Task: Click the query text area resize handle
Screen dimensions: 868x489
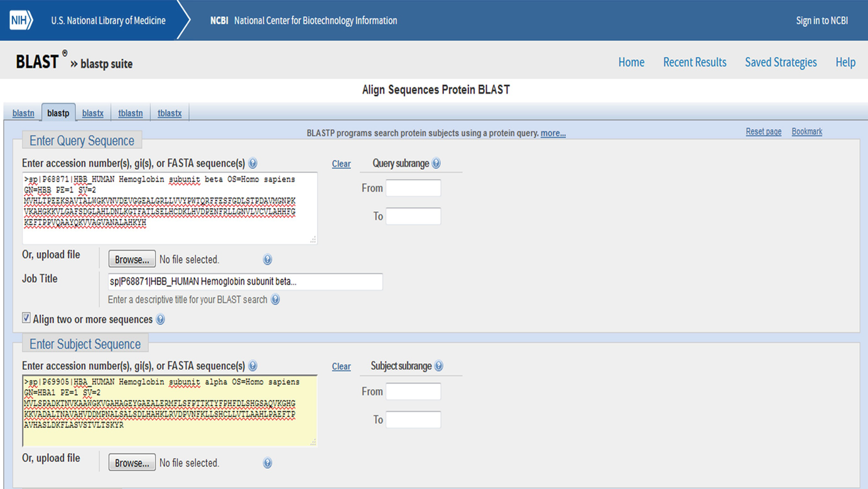Action: (x=313, y=239)
